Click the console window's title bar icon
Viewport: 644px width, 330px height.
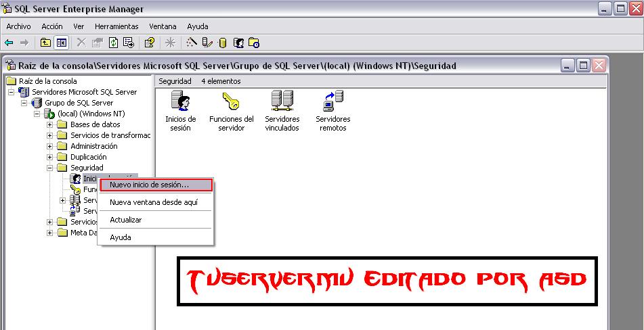(x=11, y=66)
